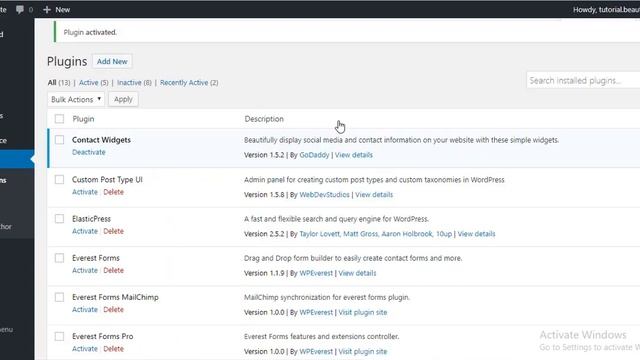View details for Contact Widgets

click(x=353, y=155)
